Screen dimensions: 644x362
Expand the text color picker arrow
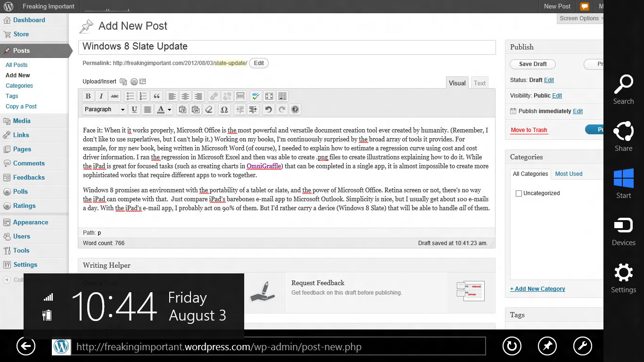(x=170, y=109)
